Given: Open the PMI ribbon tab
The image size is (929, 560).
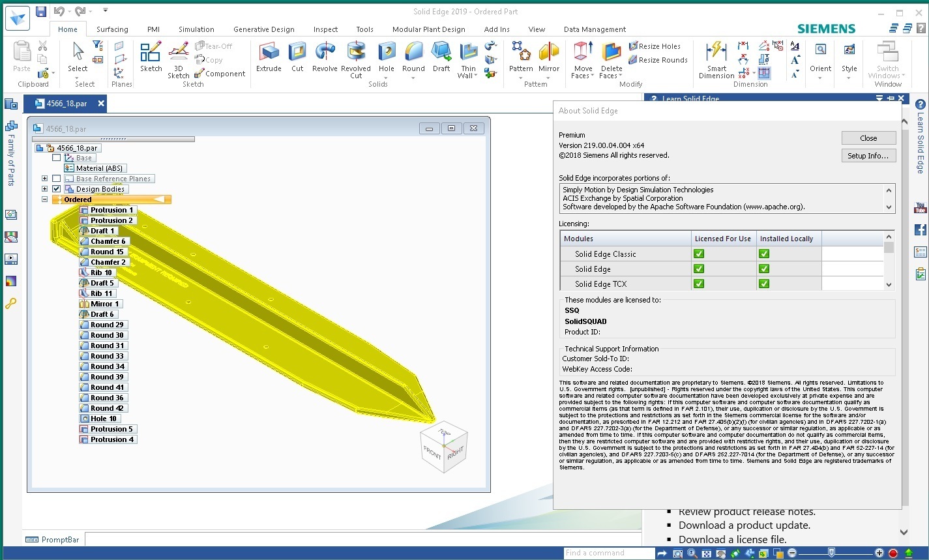Looking at the screenshot, I should [153, 29].
